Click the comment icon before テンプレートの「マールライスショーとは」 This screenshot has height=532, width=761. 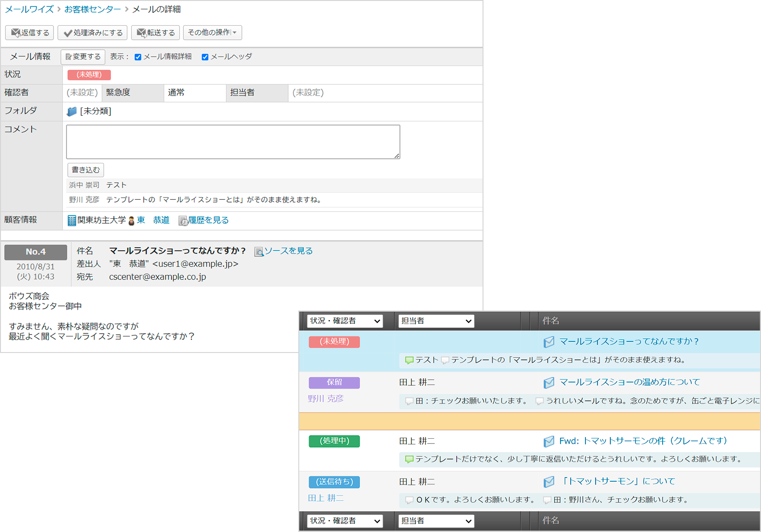click(x=445, y=360)
